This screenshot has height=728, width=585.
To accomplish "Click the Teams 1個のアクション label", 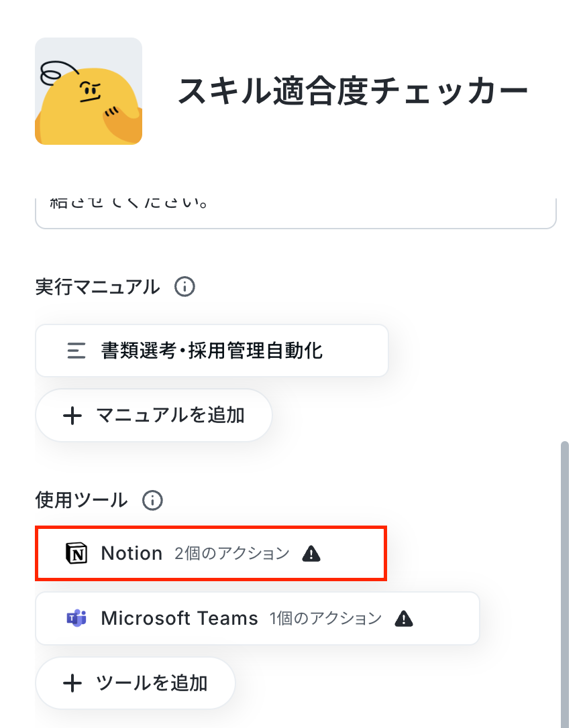I will coord(326,619).
